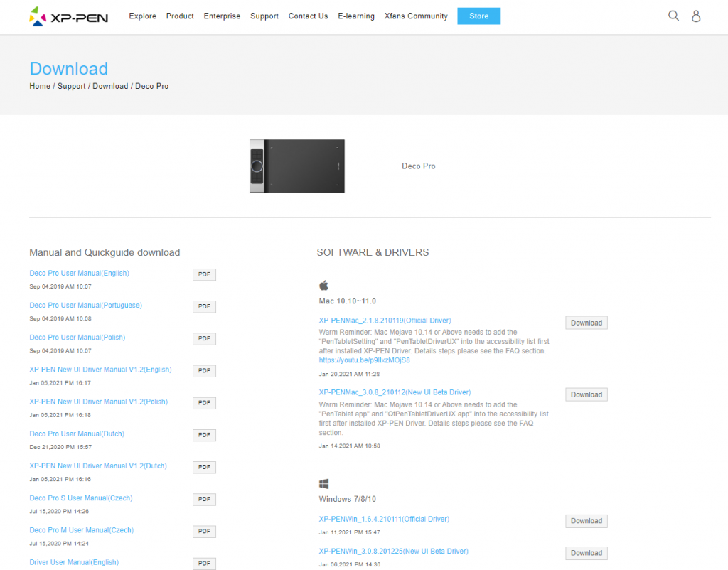
Task: Click 'SOFTWARE & DRIVERS' heading
Action: click(x=373, y=252)
